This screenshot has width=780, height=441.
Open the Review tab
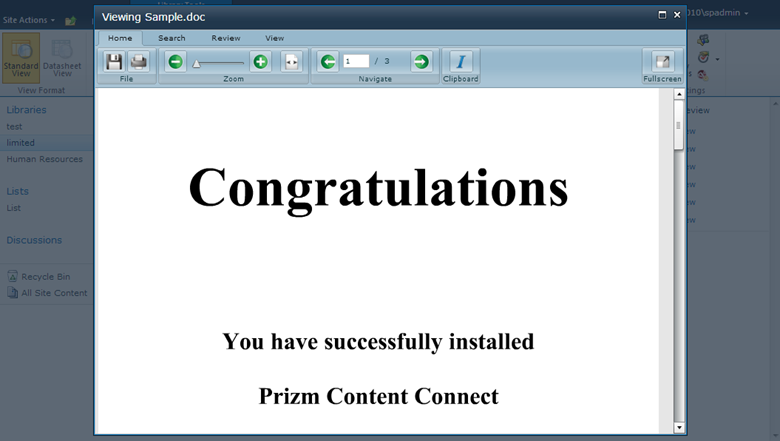[x=226, y=38]
